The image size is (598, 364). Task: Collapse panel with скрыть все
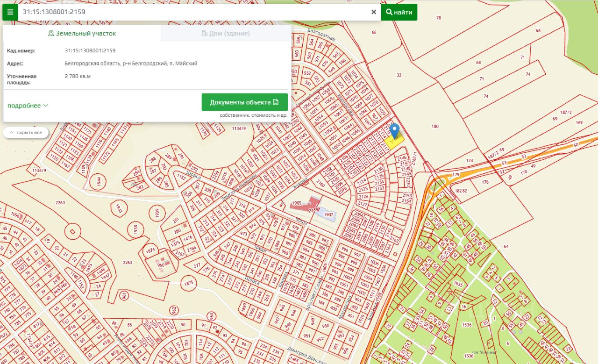(26, 133)
